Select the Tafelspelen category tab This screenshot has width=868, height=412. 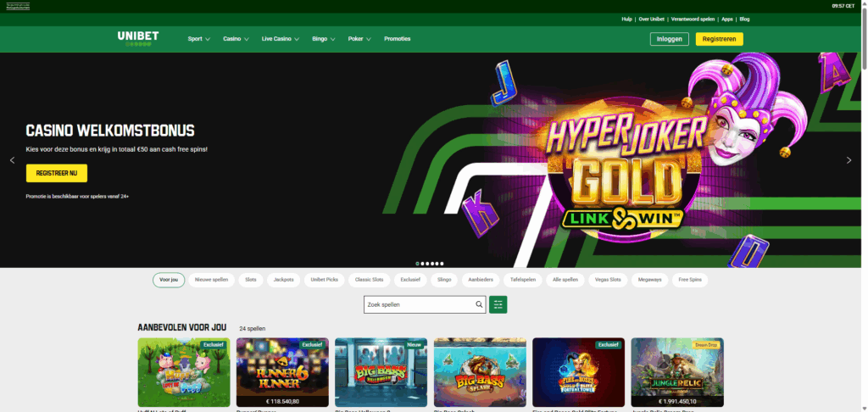[522, 281]
